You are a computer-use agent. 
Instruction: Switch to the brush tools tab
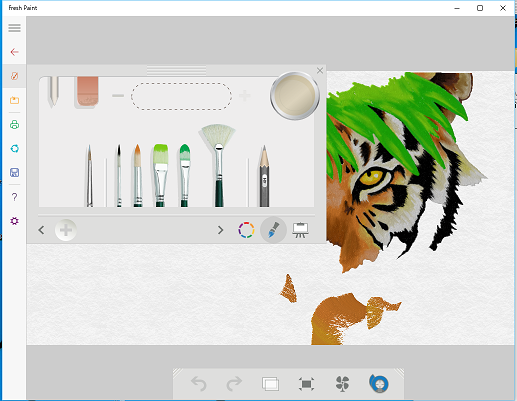[273, 230]
